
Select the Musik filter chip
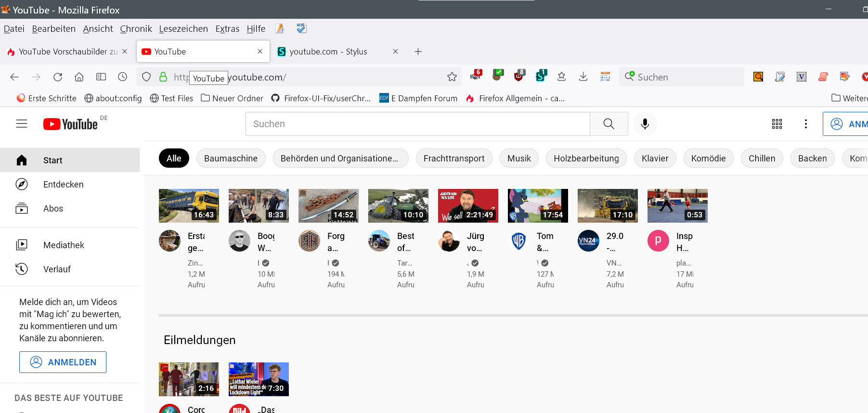(x=518, y=159)
